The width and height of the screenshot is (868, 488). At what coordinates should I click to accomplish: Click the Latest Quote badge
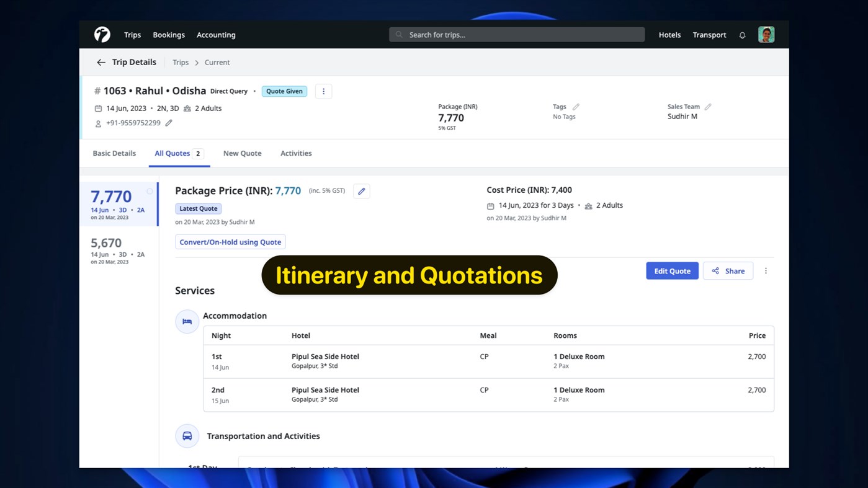tap(199, 209)
